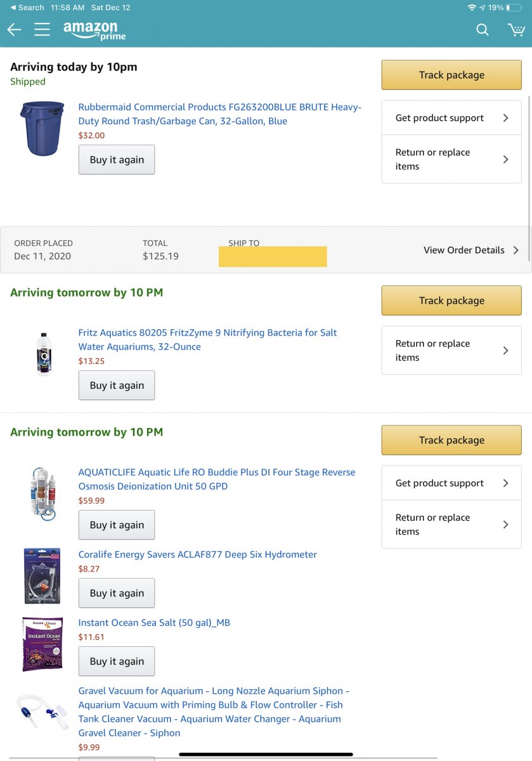Open AQUATICLIFE RO Buddie product link
Image resolution: width=532 pixels, height=761 pixels.
click(x=217, y=479)
